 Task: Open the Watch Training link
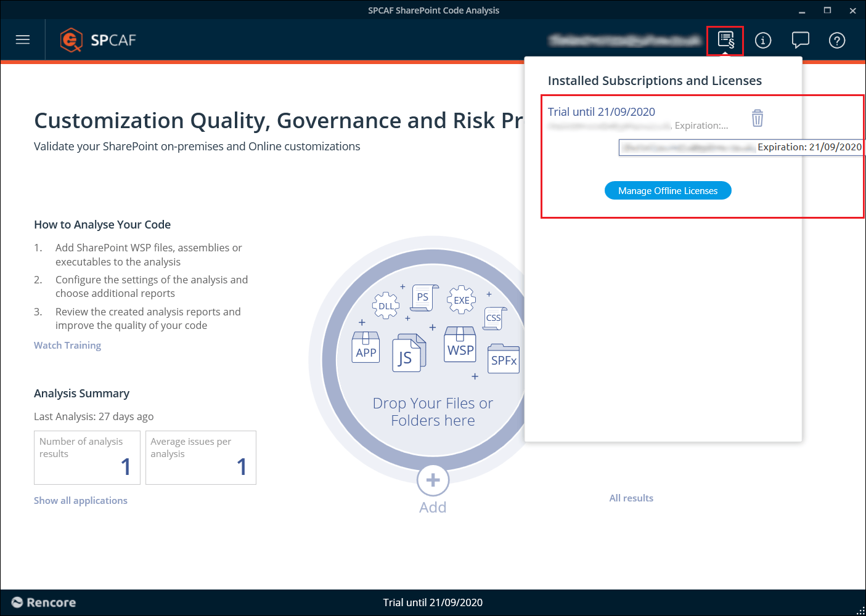pyautogui.click(x=67, y=345)
